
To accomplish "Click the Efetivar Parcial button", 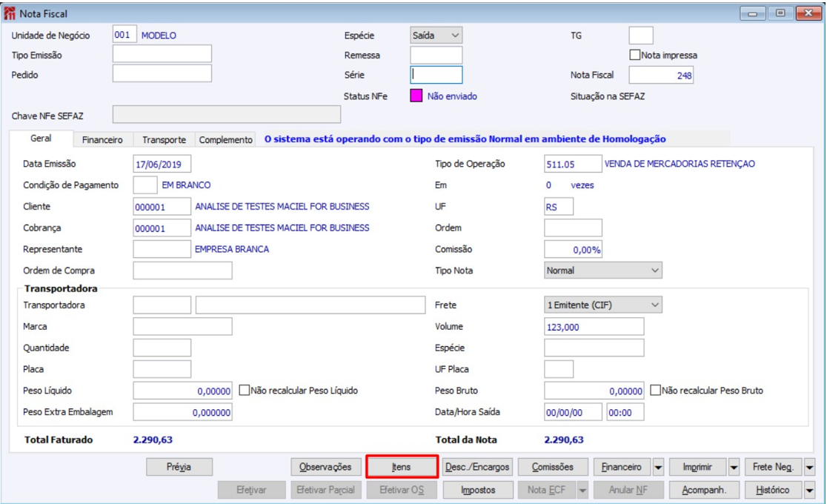I will (x=325, y=490).
